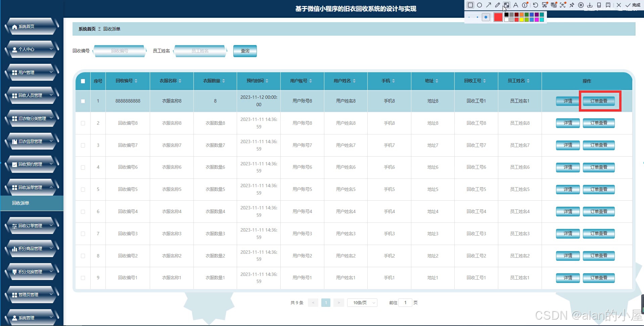Pick the black color swatch
Viewport: 644px width, 326px height.
(x=506, y=15)
